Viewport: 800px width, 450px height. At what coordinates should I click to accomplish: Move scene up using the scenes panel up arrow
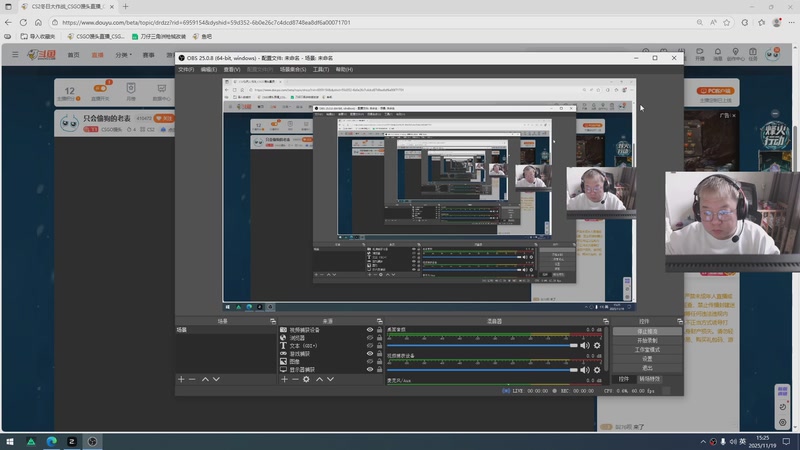tap(205, 379)
